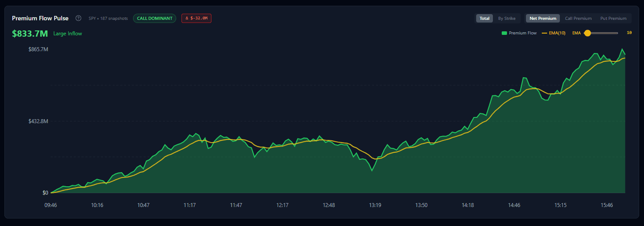The height and width of the screenshot is (226, 644).
Task: Click the 15:46 time axis label
Action: pyautogui.click(x=607, y=205)
